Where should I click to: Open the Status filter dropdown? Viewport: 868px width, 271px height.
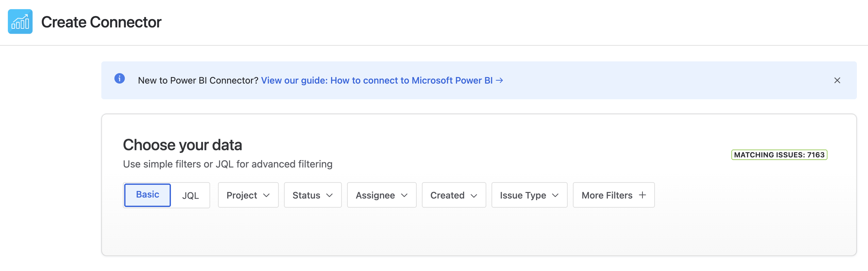tap(313, 195)
